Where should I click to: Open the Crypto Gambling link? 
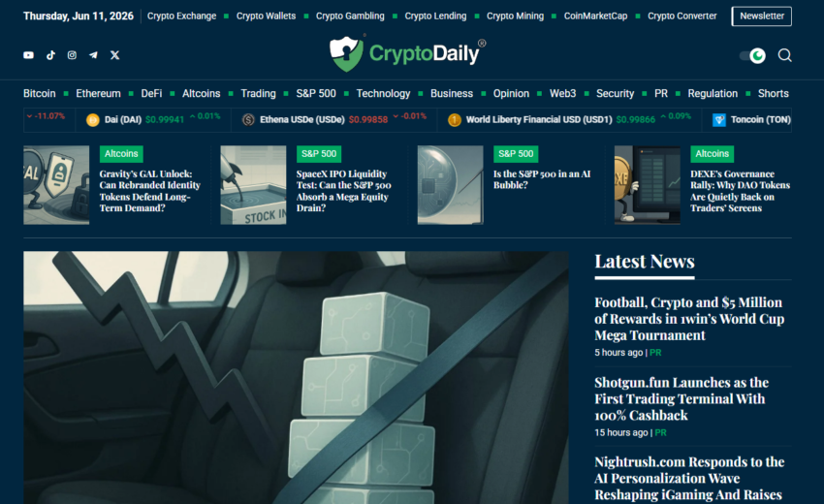(x=350, y=16)
